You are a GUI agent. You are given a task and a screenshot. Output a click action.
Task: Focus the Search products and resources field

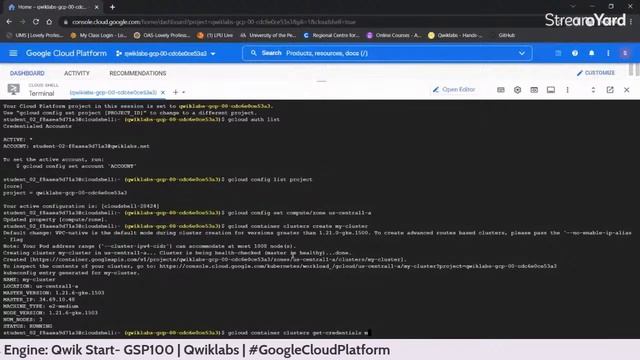click(x=387, y=53)
